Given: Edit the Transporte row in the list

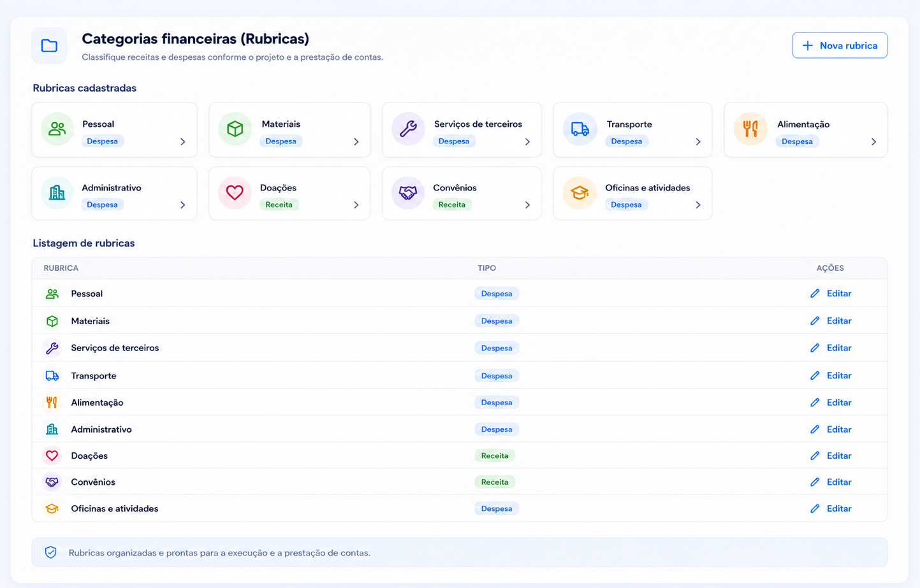Looking at the screenshot, I should 831,375.
